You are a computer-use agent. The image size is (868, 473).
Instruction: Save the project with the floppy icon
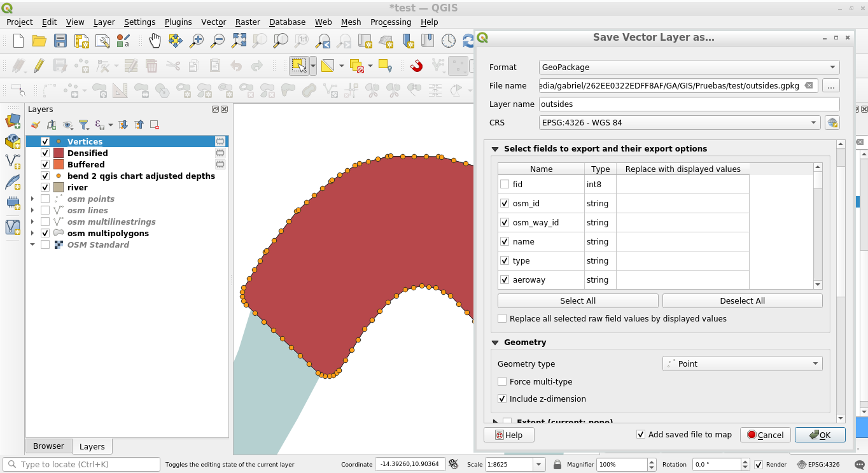[60, 41]
